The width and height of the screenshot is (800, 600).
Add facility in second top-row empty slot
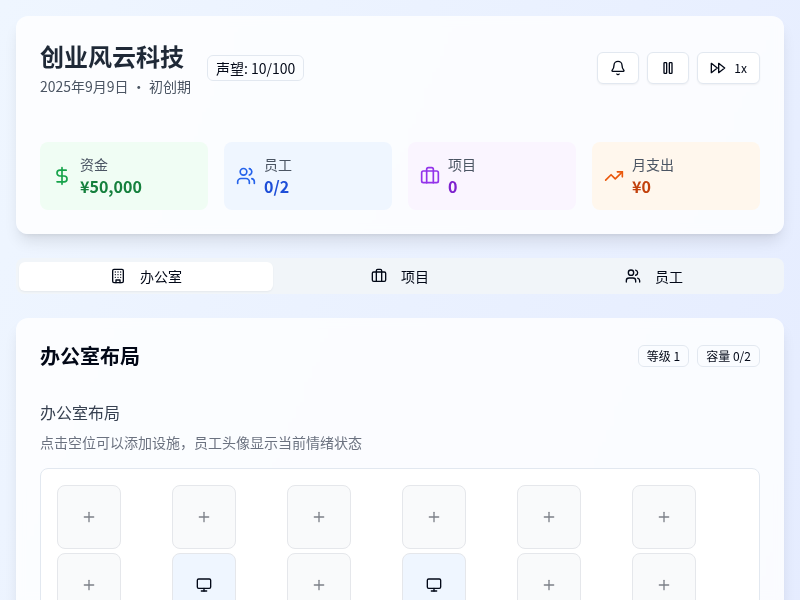click(204, 517)
